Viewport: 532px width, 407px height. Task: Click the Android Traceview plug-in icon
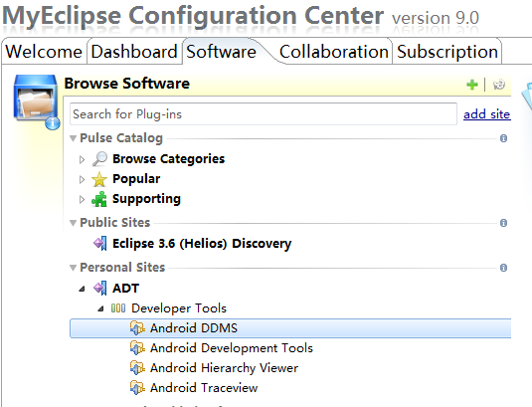(137, 388)
